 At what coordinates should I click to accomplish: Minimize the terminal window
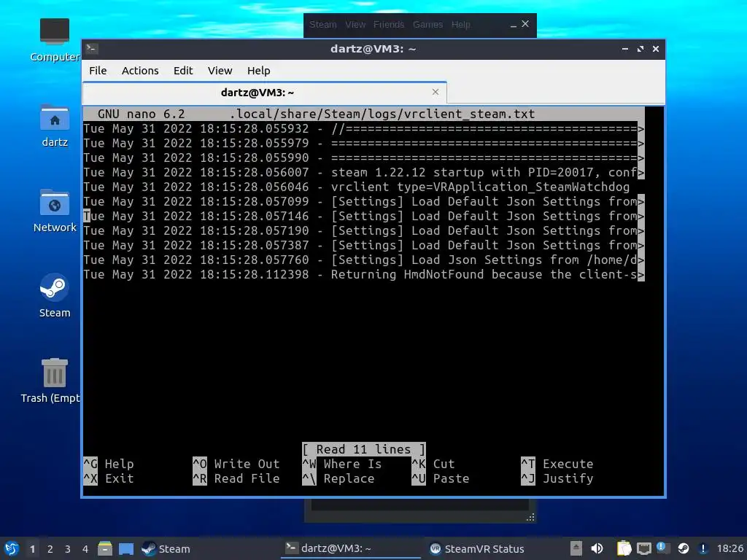click(625, 49)
